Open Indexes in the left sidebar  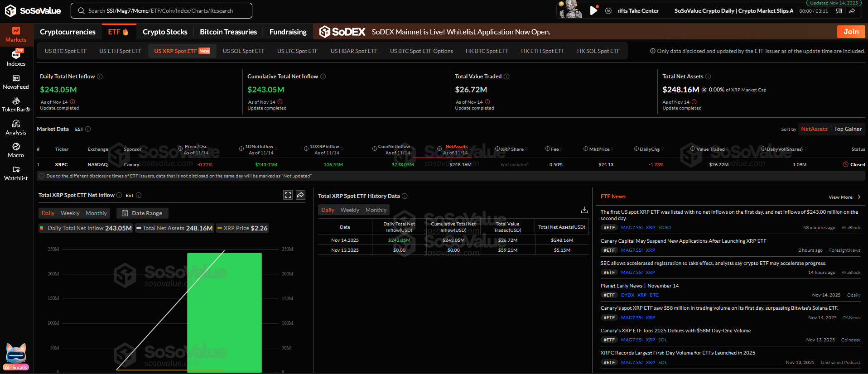coord(16,58)
